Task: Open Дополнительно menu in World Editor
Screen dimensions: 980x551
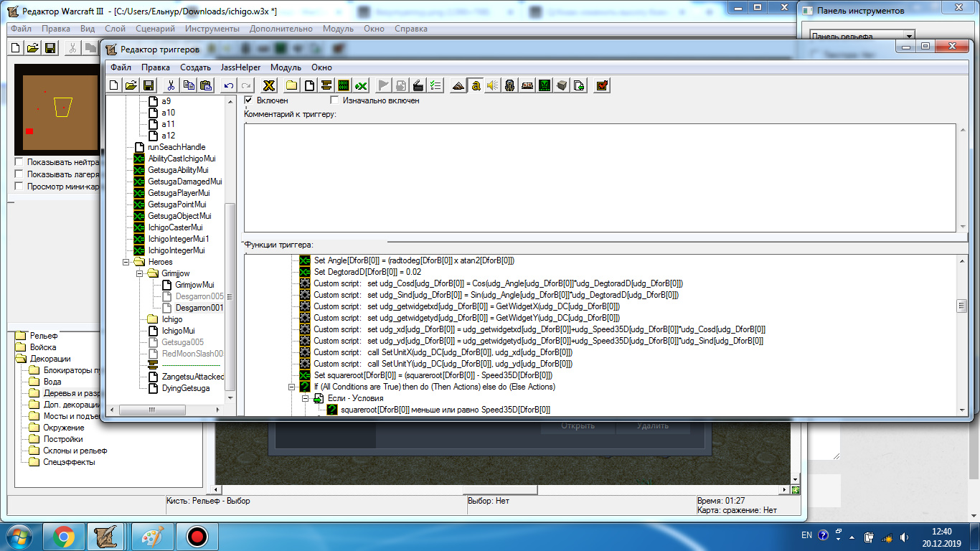Action: point(281,29)
